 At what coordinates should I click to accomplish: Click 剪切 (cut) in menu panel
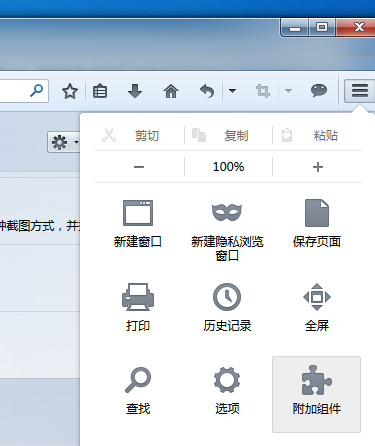(139, 136)
